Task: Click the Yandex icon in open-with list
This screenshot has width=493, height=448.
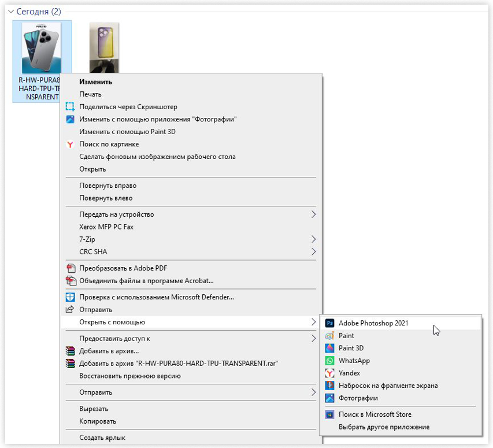Action: (329, 373)
